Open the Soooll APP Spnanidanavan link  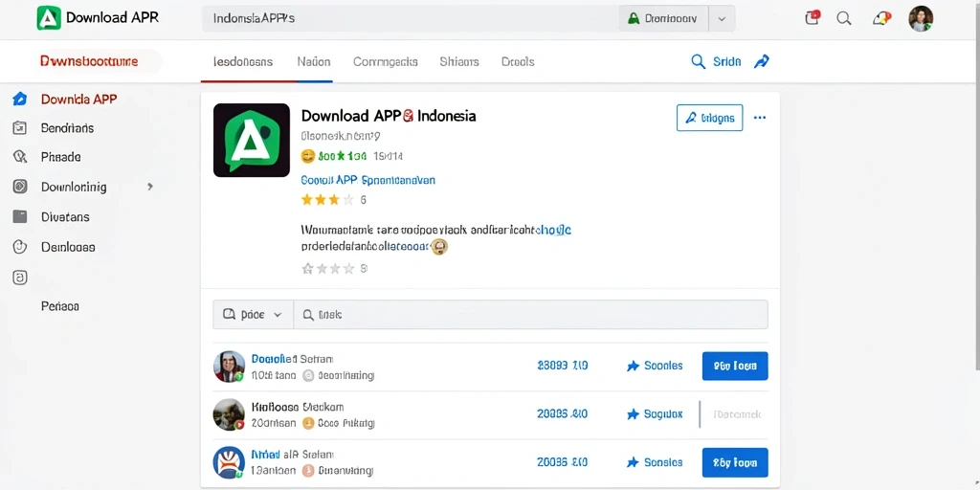(368, 180)
